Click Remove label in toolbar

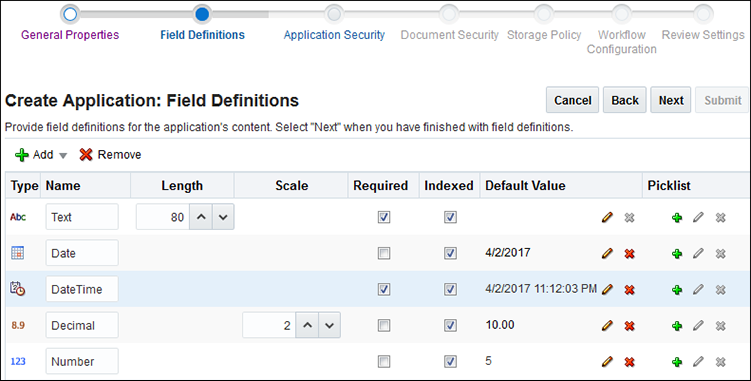(x=119, y=155)
